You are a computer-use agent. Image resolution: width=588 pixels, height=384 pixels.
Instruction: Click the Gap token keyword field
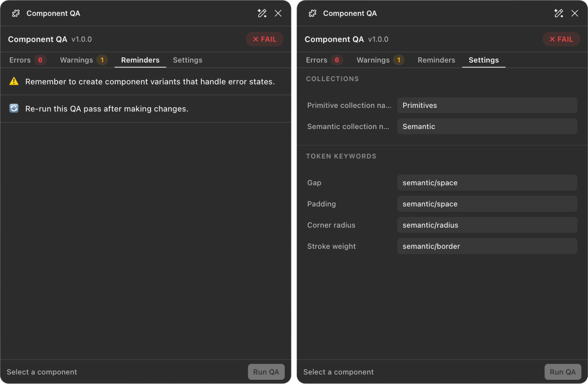487,183
